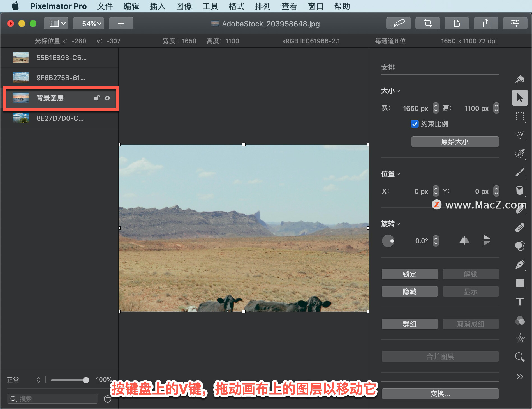The image size is (532, 409).
Task: Select the Repair bandage tool
Action: [520, 228]
